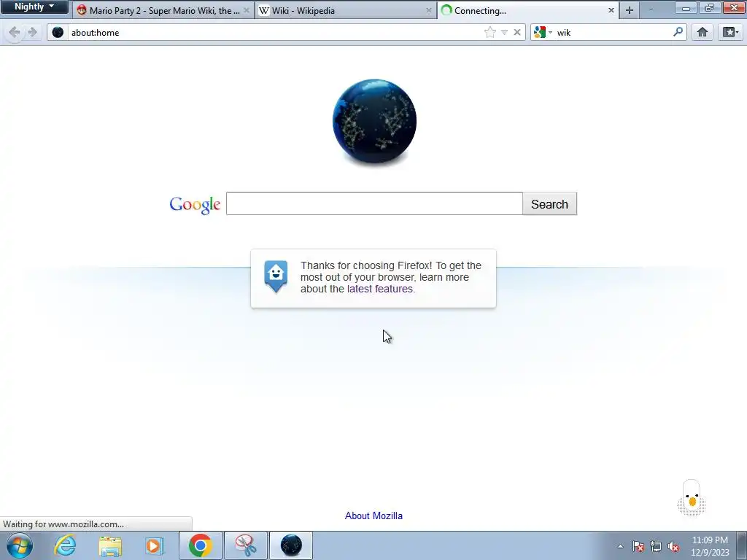Click the Google logo
This screenshot has width=747, height=560.
tap(195, 205)
